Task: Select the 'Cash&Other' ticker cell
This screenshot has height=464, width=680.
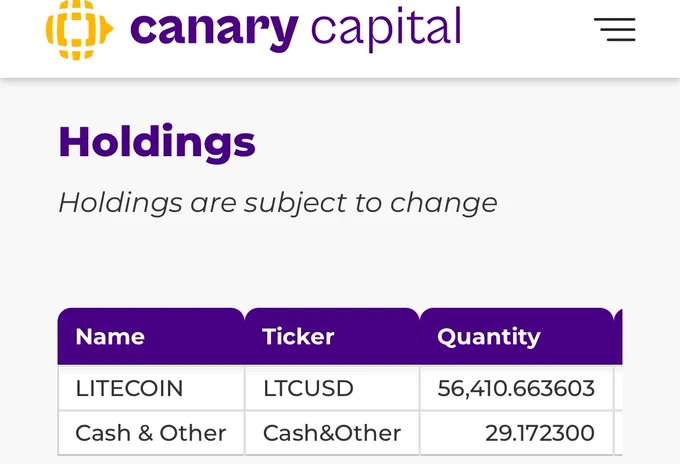Action: (x=331, y=433)
